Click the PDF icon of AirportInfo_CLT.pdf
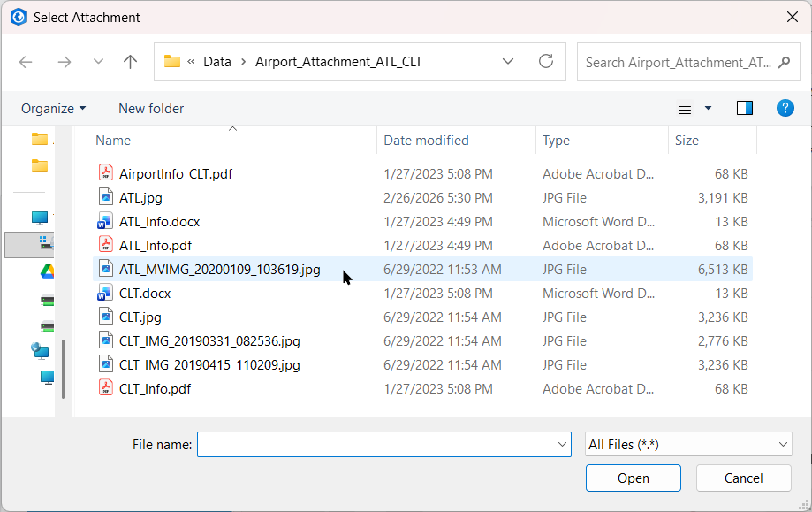812x512 pixels. coord(106,172)
